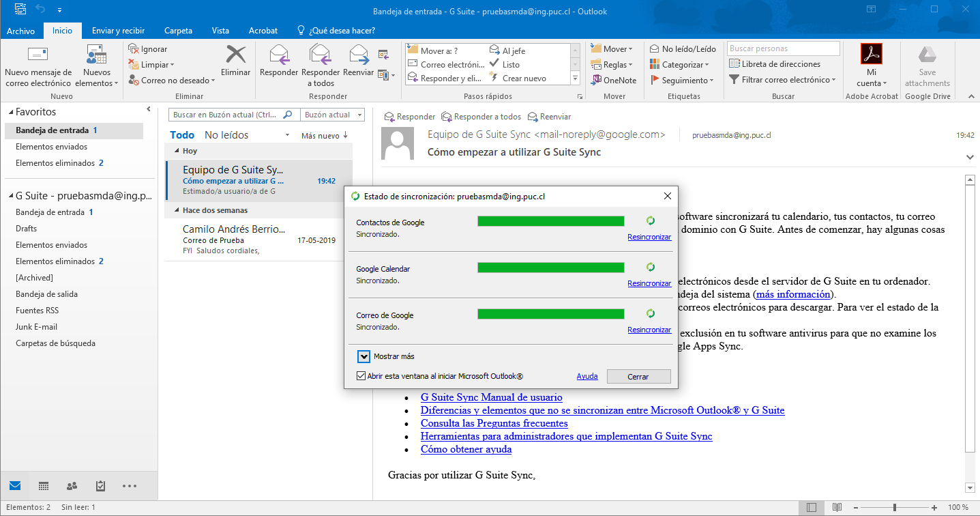Click Crear nuevo quick step
Image resolution: width=980 pixels, height=516 pixels.
click(518, 78)
